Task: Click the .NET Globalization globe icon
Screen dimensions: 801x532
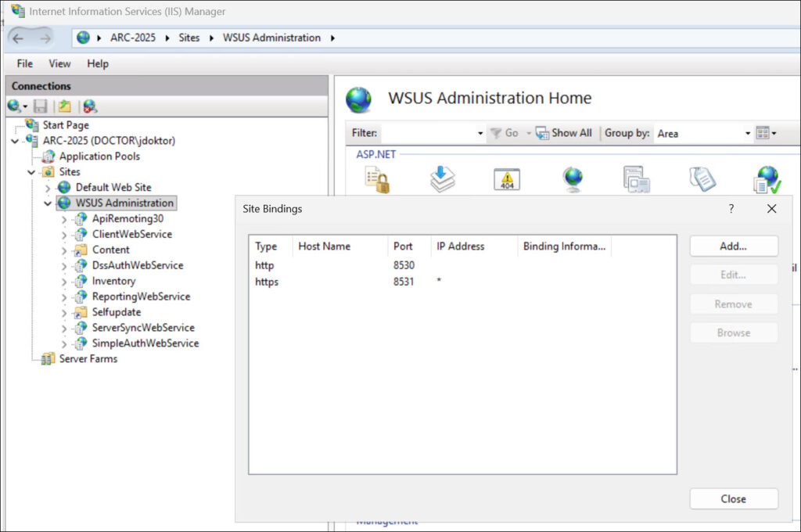Action: (573, 179)
